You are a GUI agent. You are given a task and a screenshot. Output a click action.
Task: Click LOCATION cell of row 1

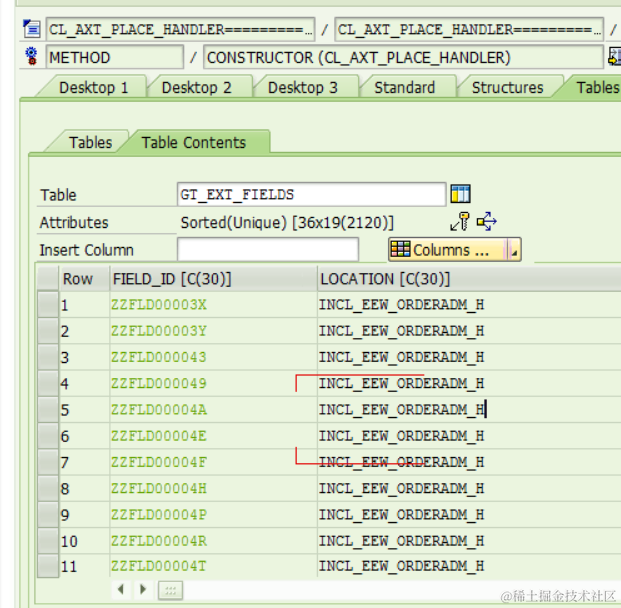(469, 305)
